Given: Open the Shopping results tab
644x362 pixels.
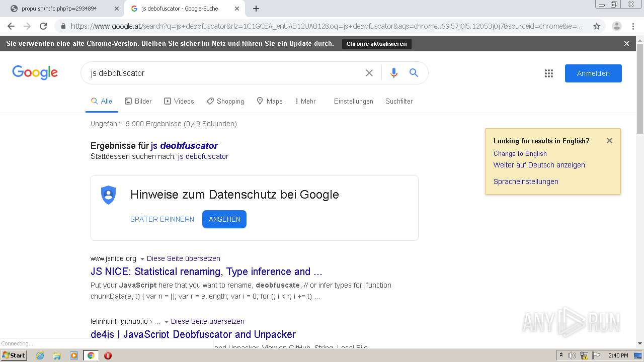Looking at the screenshot, I should coord(225,101).
